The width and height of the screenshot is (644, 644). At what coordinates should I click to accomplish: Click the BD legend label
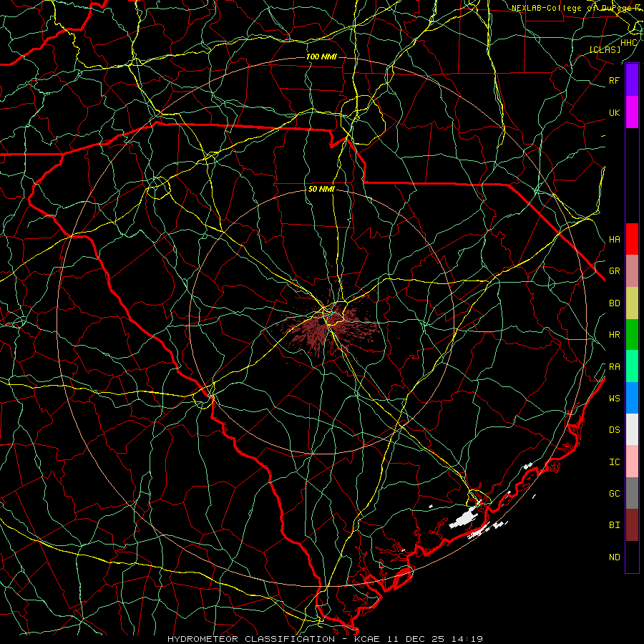tap(614, 303)
